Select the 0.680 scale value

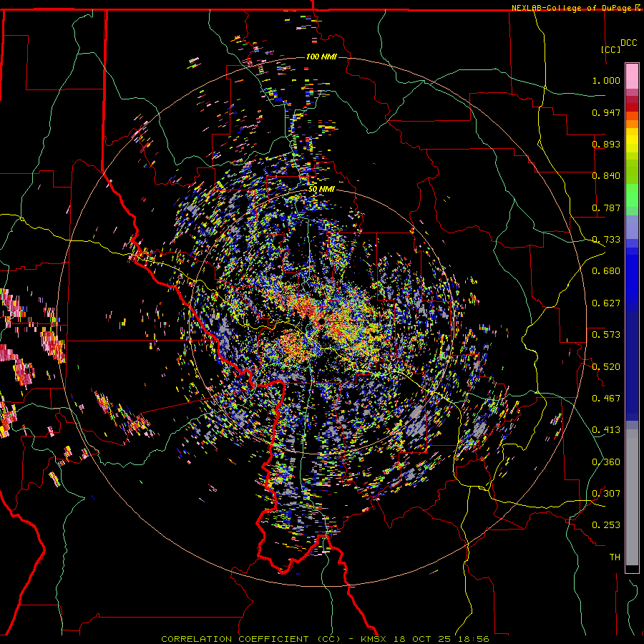606,271
